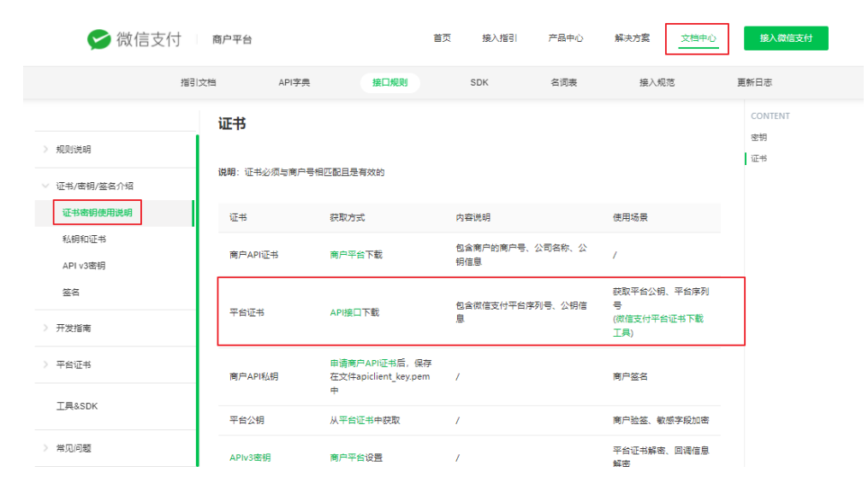
Task: Collapse the 证书/密钥/签名介绍 sidebar section
Action: [x=93, y=186]
